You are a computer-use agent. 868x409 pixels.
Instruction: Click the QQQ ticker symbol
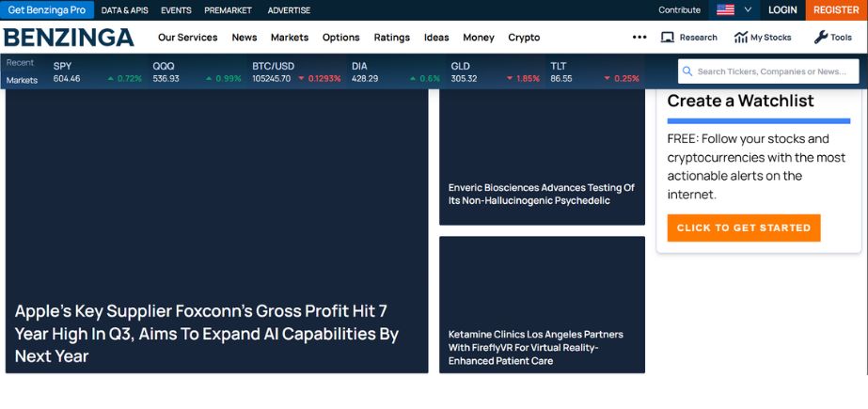[x=164, y=66]
